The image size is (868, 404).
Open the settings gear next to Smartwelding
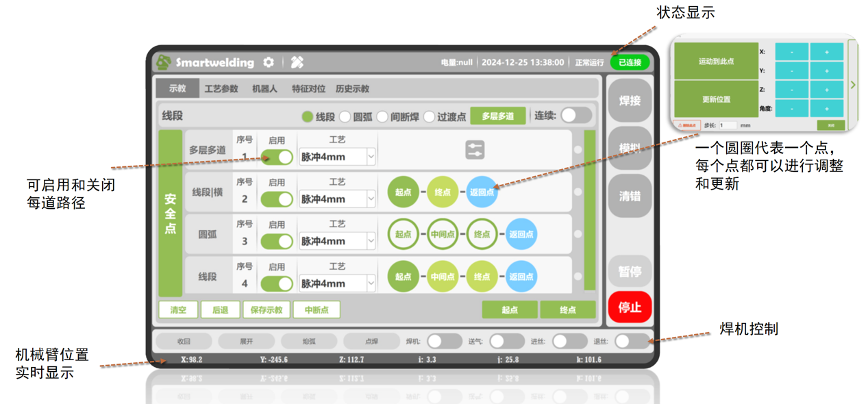tap(269, 62)
